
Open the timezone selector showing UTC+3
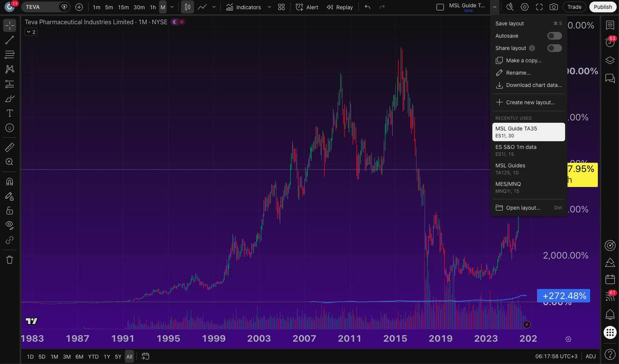556,356
